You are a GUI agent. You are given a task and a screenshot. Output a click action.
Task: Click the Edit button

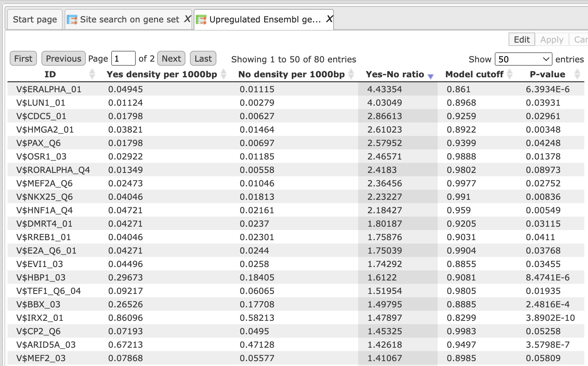coord(522,40)
